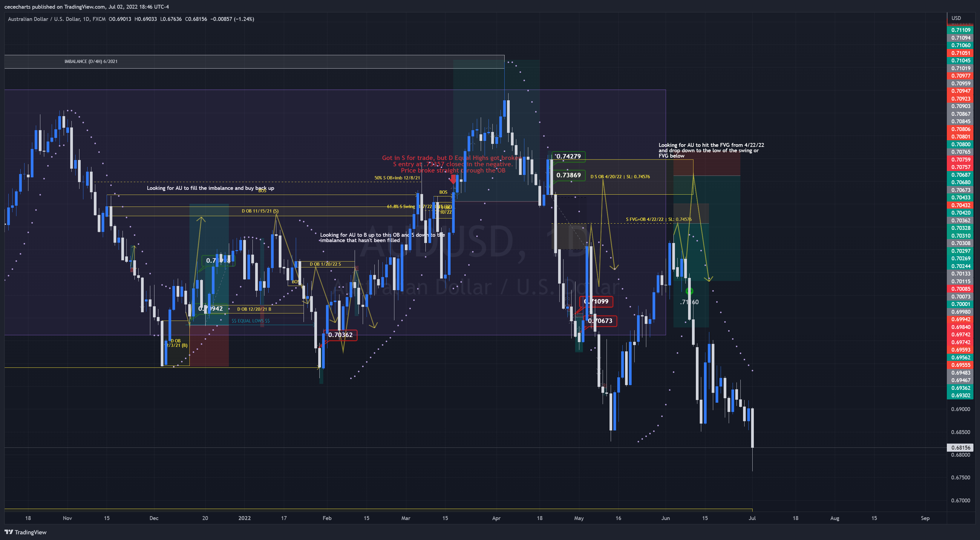Click the USD currency label atop price axis
The image size is (980, 540).
(956, 18)
